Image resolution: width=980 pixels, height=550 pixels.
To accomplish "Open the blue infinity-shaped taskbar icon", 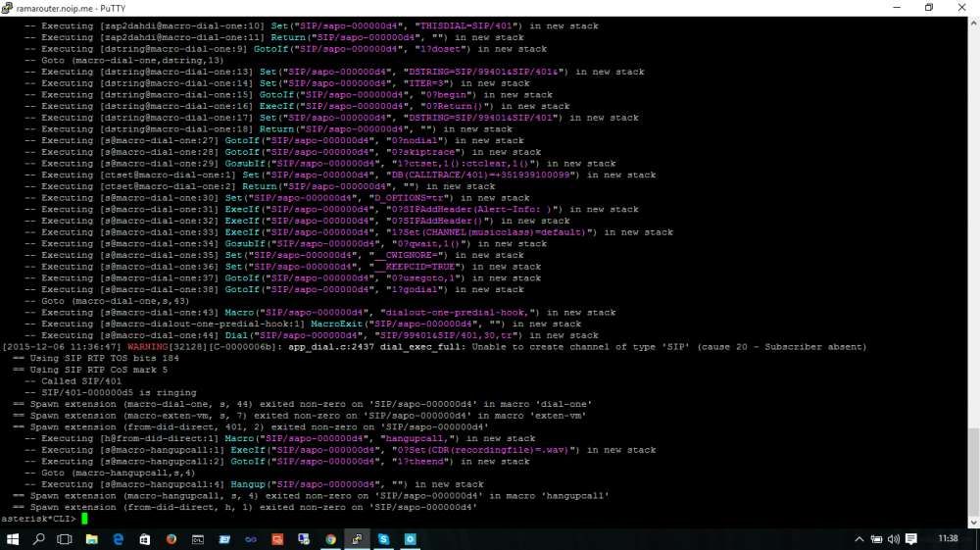I will pos(251,539).
